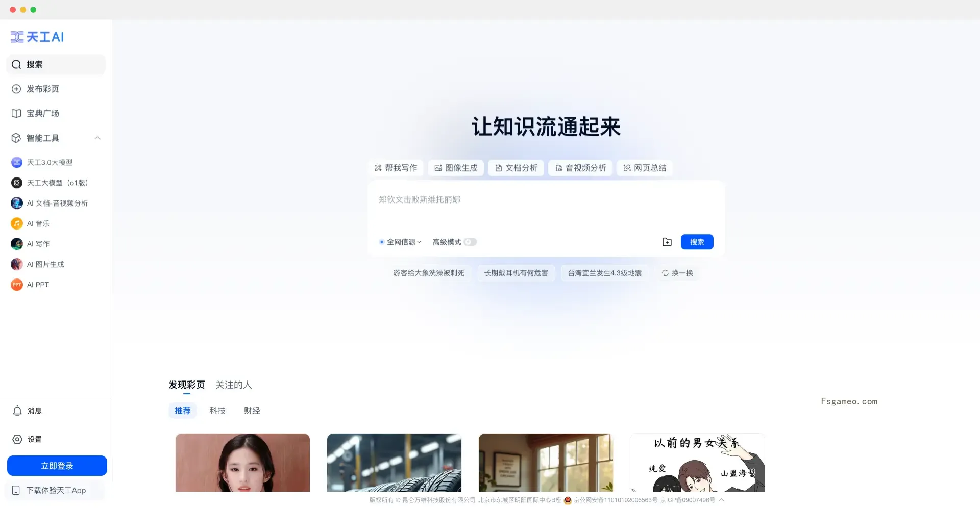Click the 天工AI logo
This screenshot has height=508, width=980.
[x=37, y=37]
